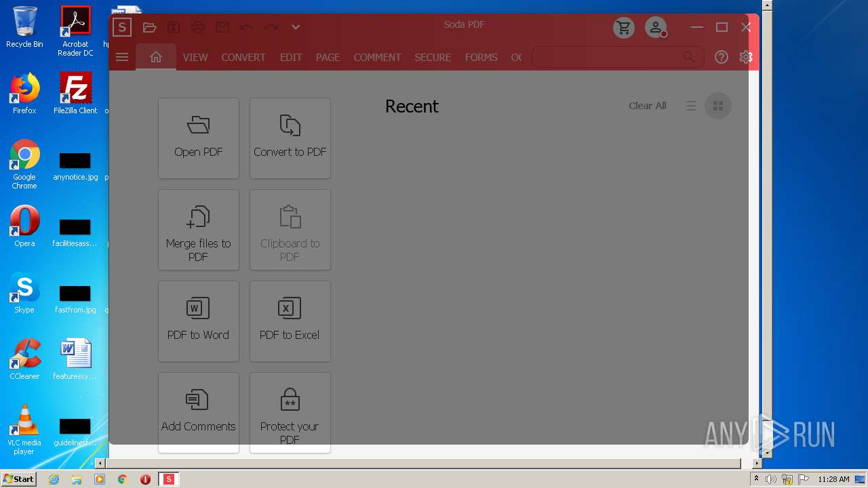This screenshot has height=488, width=868.
Task: Open Internet Explorer from taskbar
Action: pos(54,479)
